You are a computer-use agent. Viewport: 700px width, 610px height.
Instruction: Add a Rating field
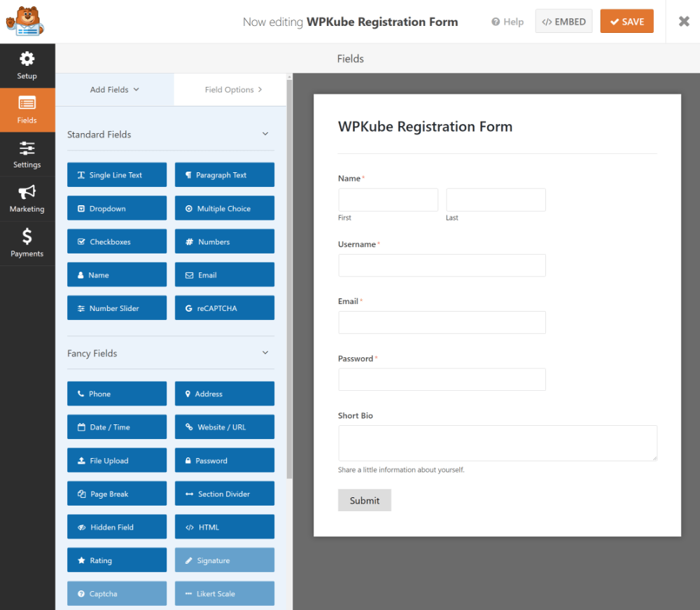coord(117,560)
